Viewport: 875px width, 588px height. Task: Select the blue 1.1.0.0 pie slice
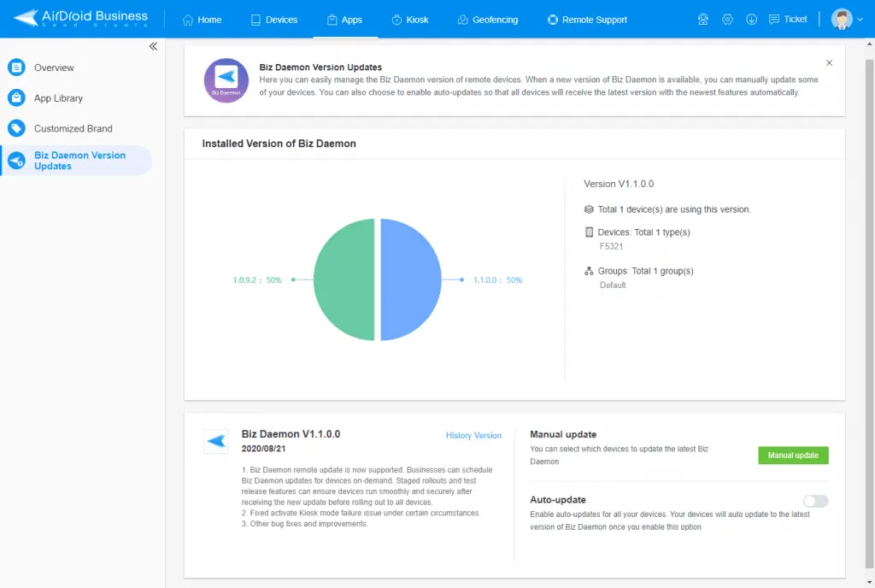pos(411,279)
